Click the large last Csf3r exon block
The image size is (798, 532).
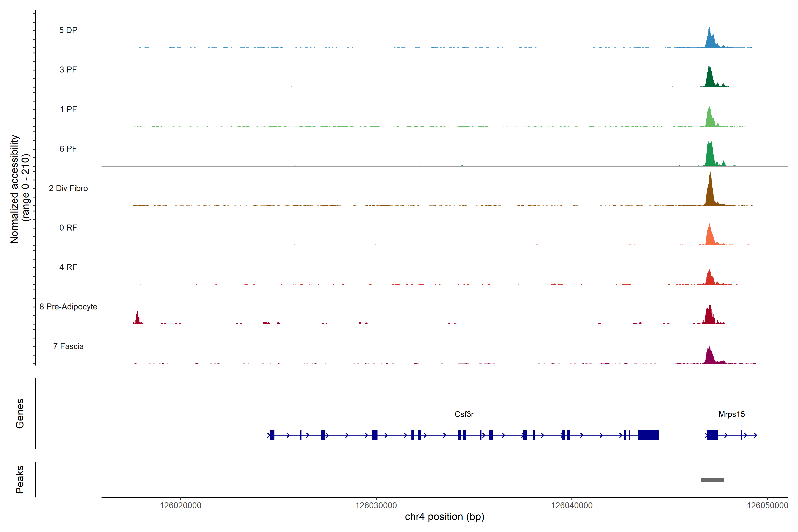point(648,435)
